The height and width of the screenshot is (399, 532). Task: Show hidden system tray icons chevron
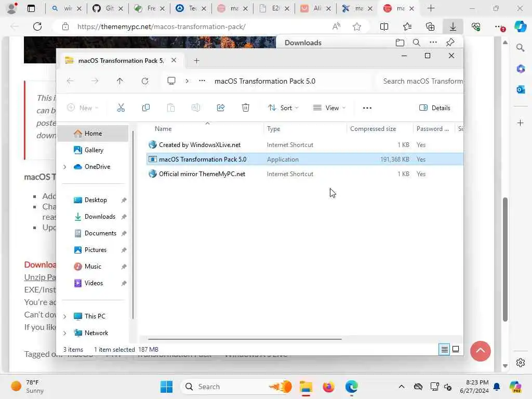click(402, 387)
